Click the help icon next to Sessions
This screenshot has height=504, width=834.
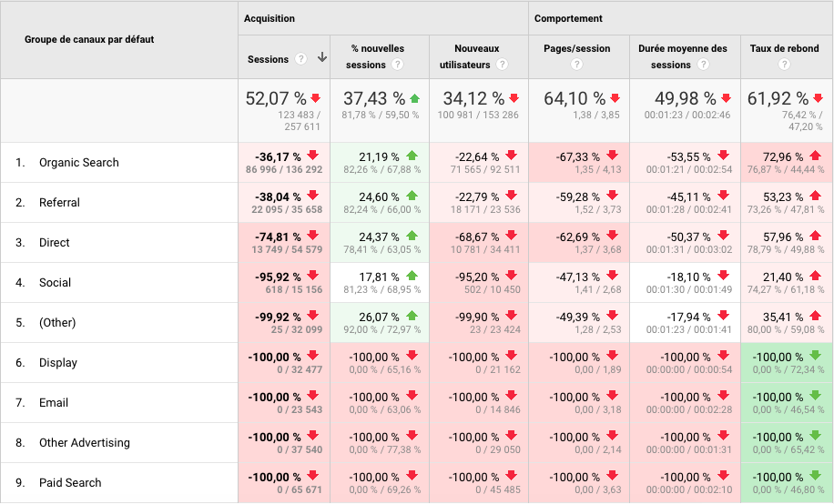pos(300,59)
